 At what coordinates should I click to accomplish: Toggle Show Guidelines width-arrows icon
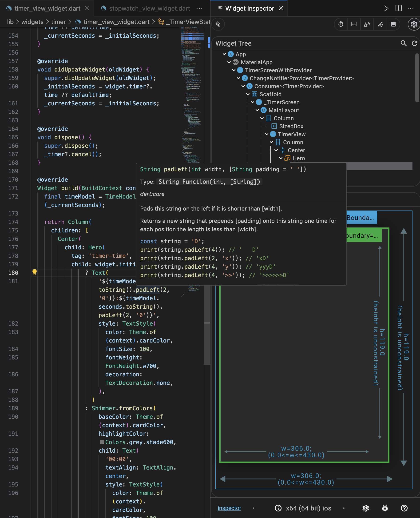tap(354, 24)
